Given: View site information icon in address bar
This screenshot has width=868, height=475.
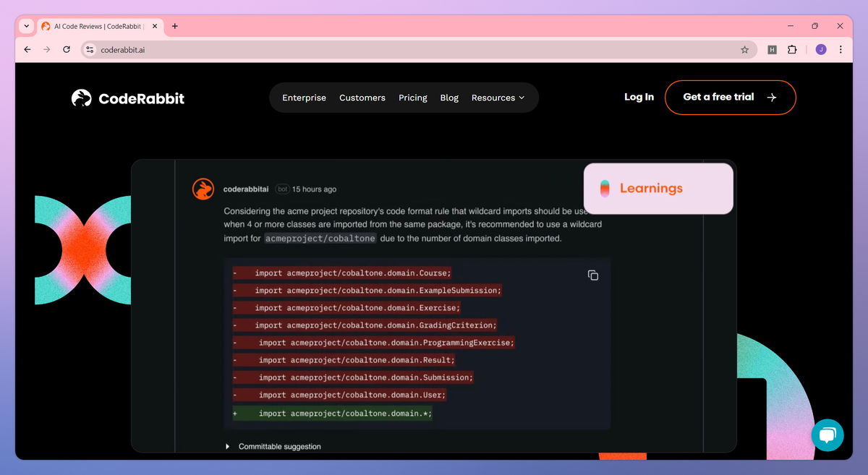Looking at the screenshot, I should (x=90, y=50).
